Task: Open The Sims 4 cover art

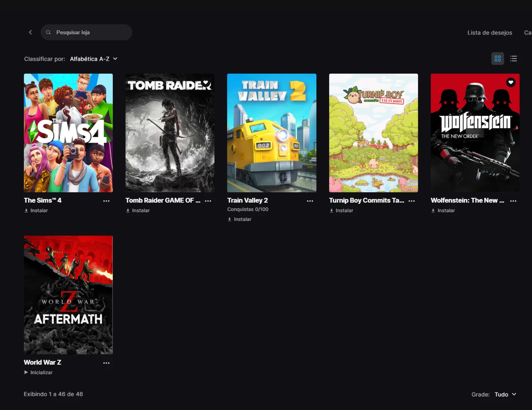Action: pos(68,133)
